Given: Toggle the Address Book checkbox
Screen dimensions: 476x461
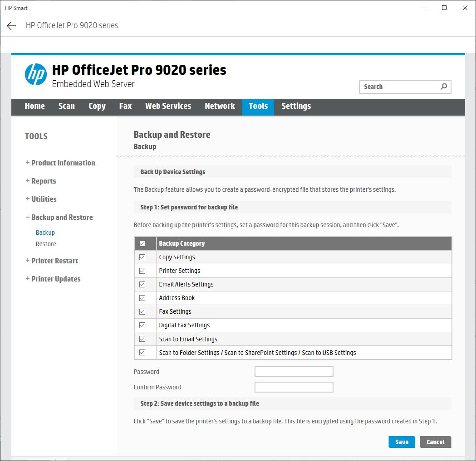Looking at the screenshot, I should [144, 298].
